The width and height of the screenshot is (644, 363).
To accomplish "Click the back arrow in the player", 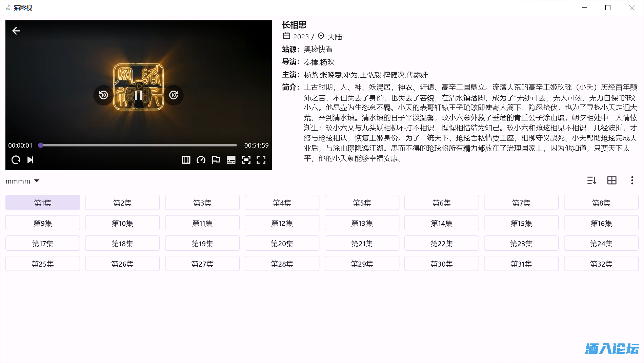I will coord(16,31).
